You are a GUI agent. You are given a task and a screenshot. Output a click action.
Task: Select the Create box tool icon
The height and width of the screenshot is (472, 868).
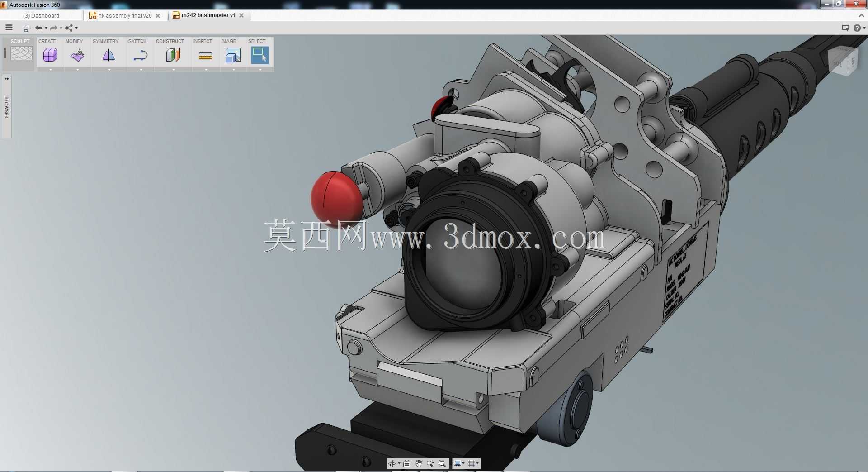pyautogui.click(x=50, y=55)
